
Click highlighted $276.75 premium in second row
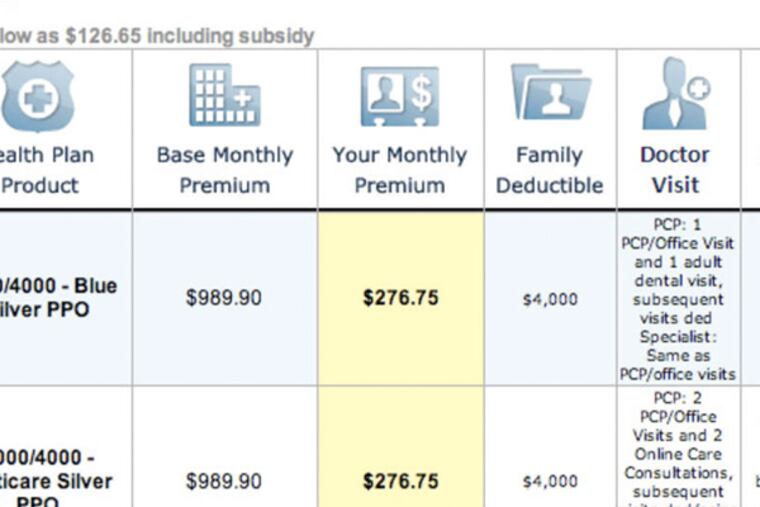[x=400, y=481]
